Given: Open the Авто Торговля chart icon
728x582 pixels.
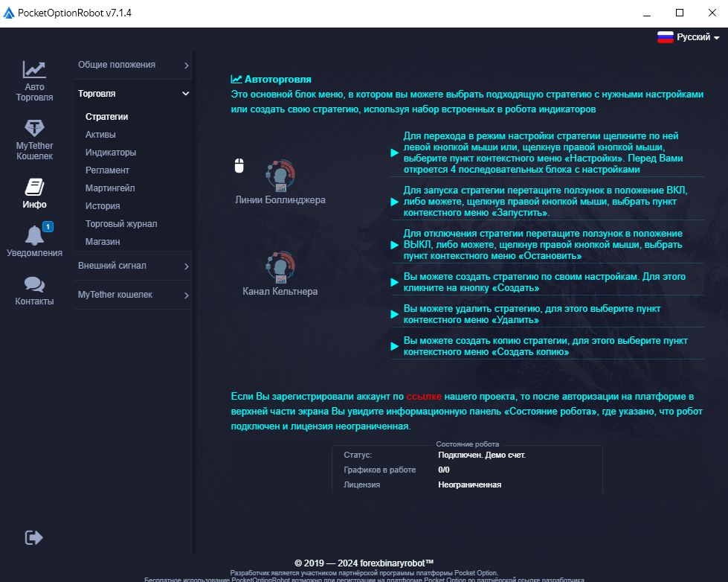Looking at the screenshot, I should (34, 70).
